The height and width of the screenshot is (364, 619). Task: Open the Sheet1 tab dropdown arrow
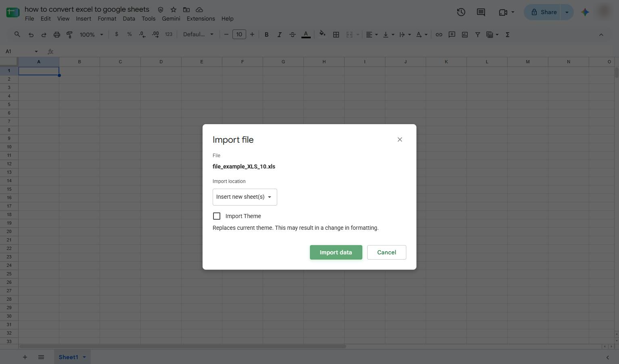tap(84, 357)
